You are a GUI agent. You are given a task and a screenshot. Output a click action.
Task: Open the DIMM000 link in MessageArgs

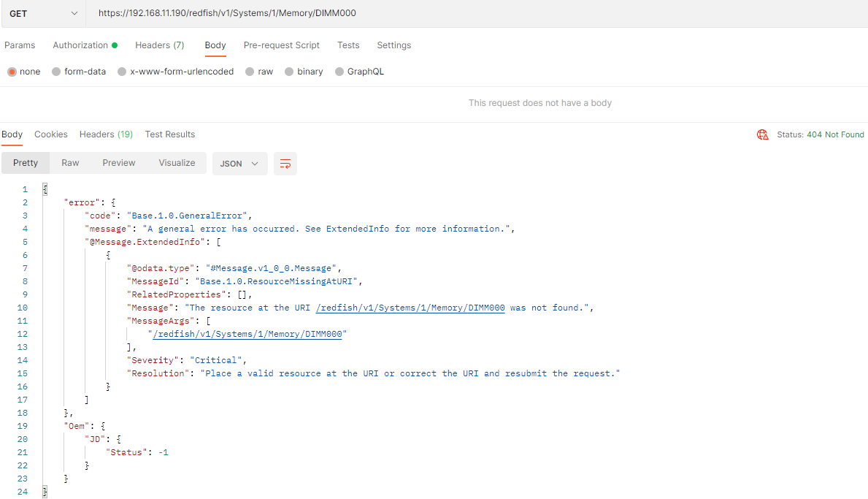coord(247,334)
